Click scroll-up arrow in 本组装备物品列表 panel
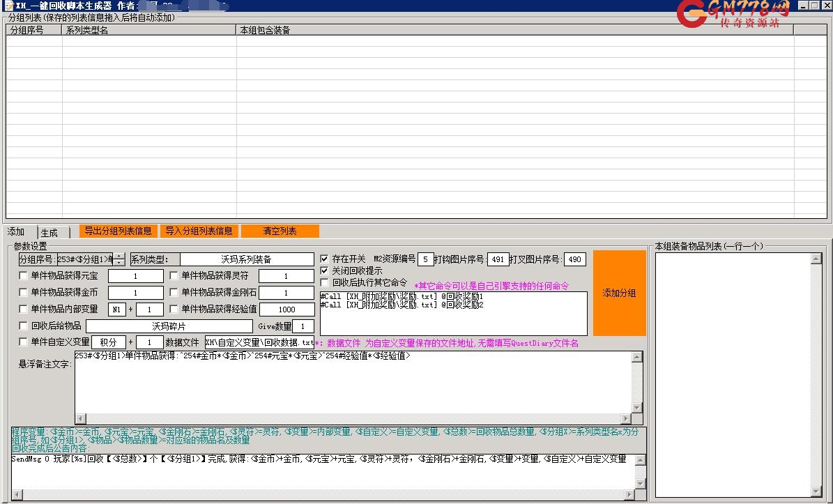The width and height of the screenshot is (833, 504). click(x=816, y=259)
